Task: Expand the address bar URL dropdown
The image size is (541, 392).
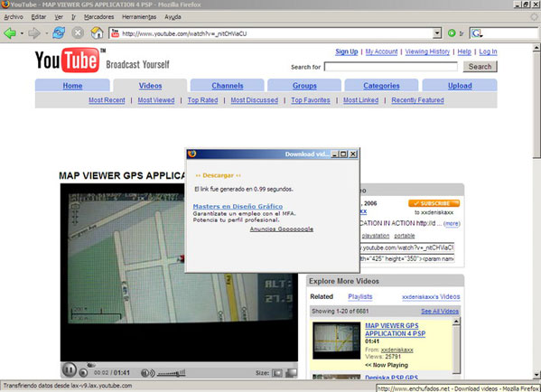Action: [x=437, y=33]
